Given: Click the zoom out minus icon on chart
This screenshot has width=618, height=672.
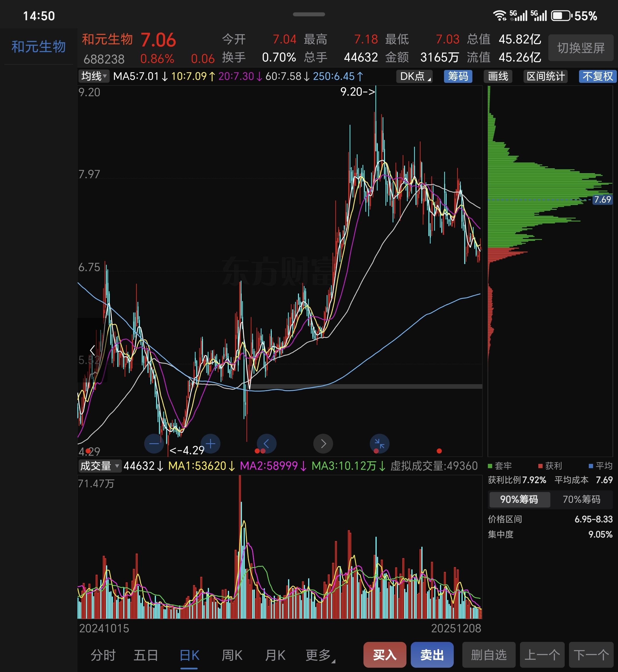Looking at the screenshot, I should click(x=154, y=444).
